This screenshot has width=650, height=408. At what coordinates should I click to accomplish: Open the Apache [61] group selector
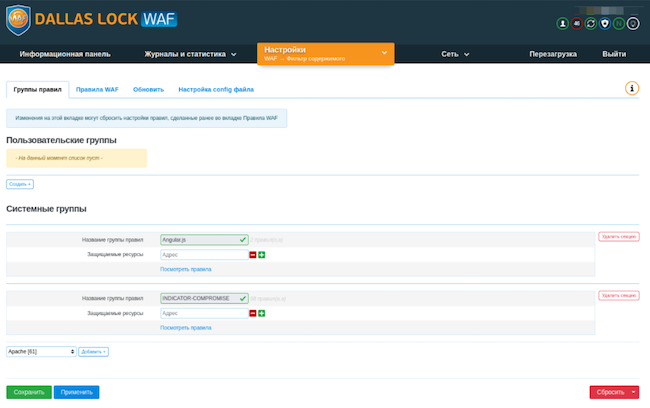(41, 352)
